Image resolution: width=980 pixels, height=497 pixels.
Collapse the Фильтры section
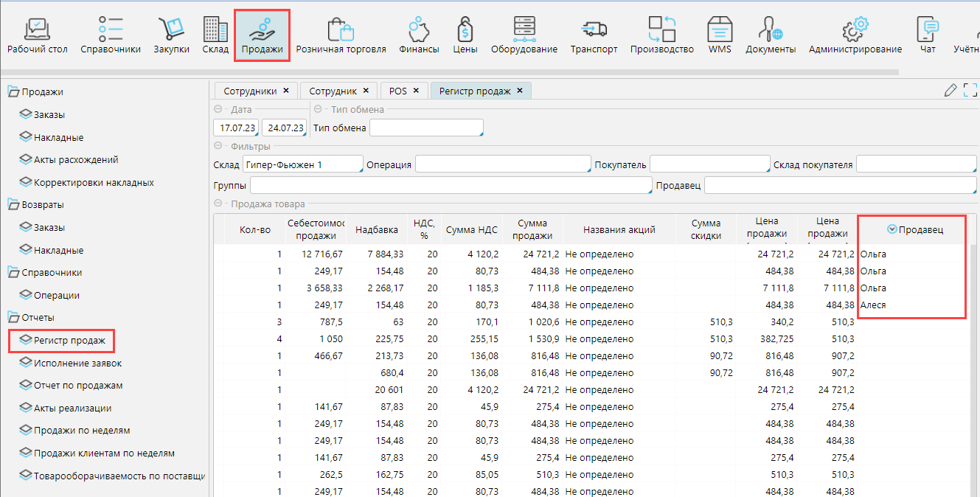pyautogui.click(x=218, y=147)
